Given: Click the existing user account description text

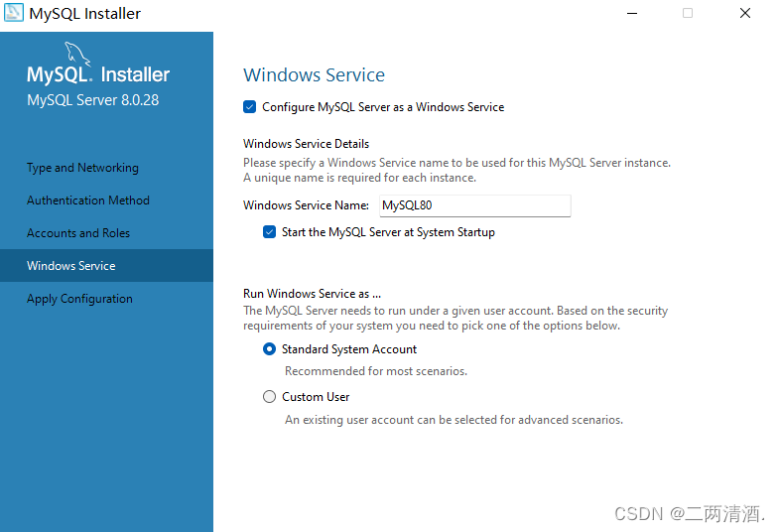Looking at the screenshot, I should coord(454,420).
